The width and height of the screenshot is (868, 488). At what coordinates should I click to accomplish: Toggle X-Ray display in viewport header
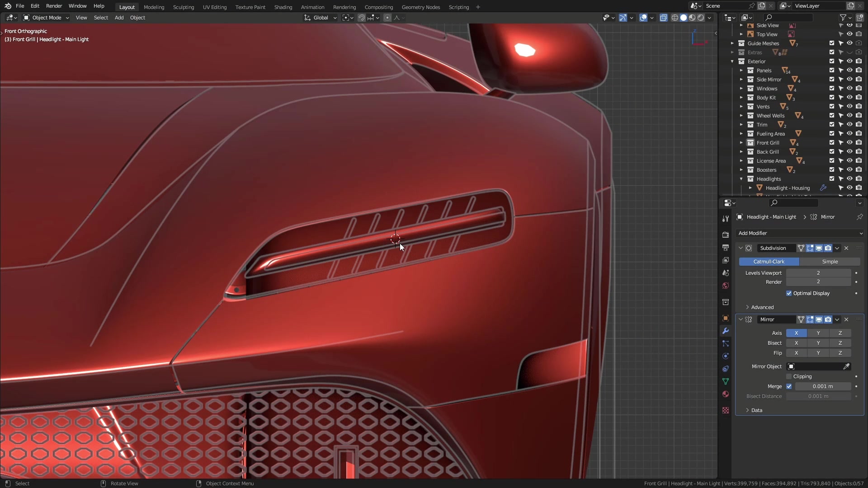(x=663, y=18)
